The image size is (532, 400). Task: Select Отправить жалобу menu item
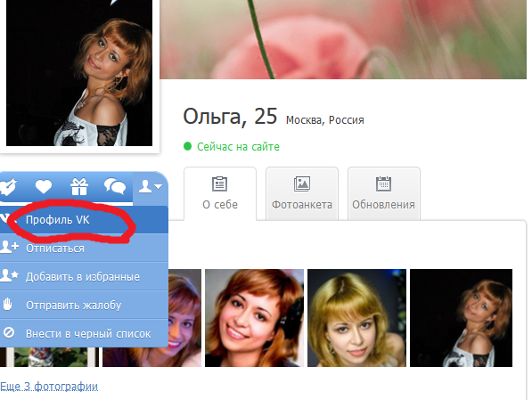(84, 305)
